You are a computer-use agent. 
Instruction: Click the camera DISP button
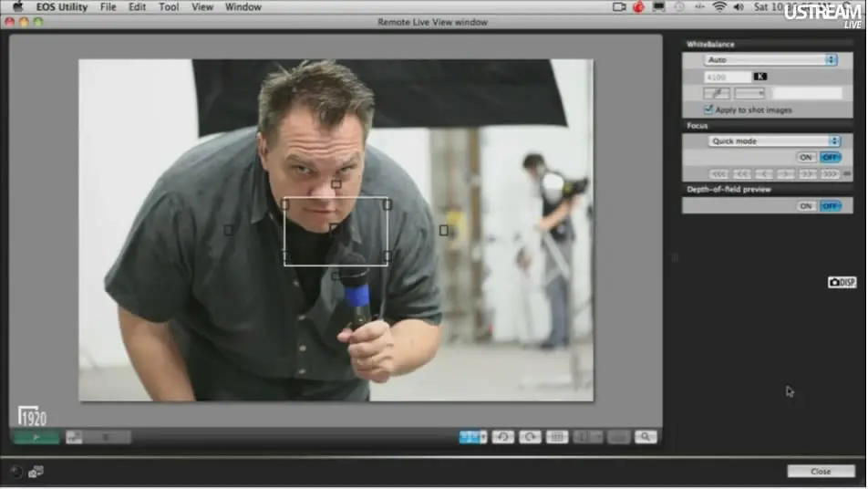[842, 283]
